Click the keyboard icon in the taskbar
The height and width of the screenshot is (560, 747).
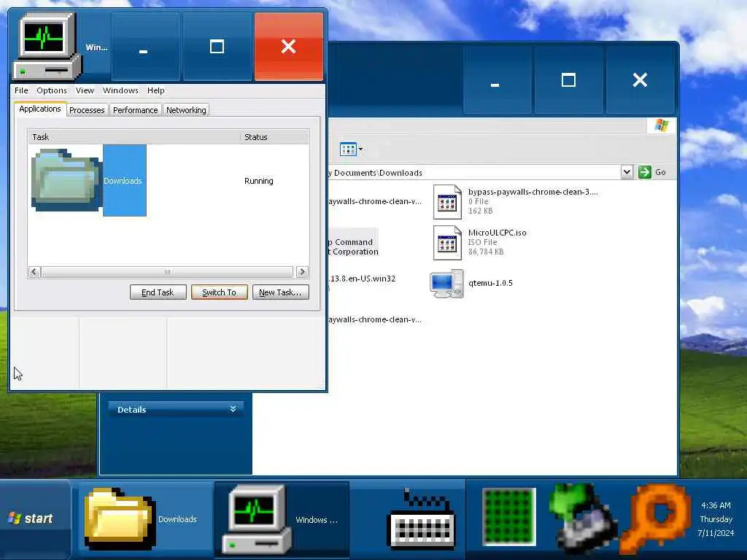[422, 521]
